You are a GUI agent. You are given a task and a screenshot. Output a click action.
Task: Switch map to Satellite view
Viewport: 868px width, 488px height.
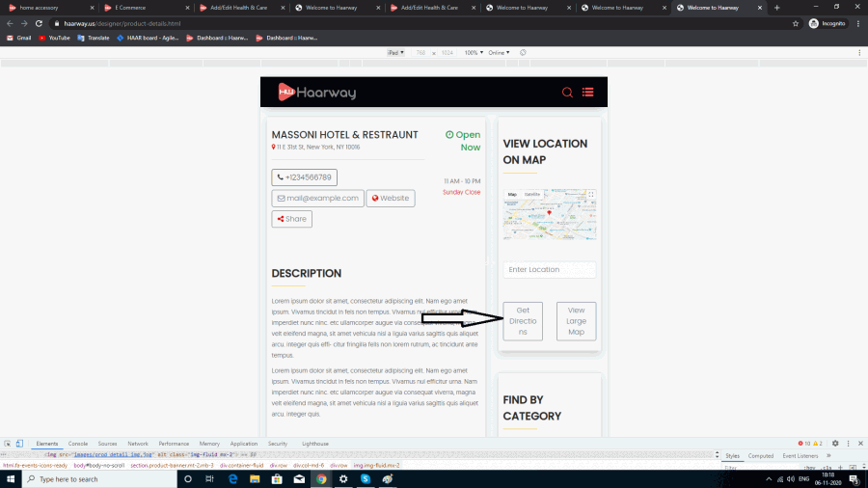[x=532, y=195]
